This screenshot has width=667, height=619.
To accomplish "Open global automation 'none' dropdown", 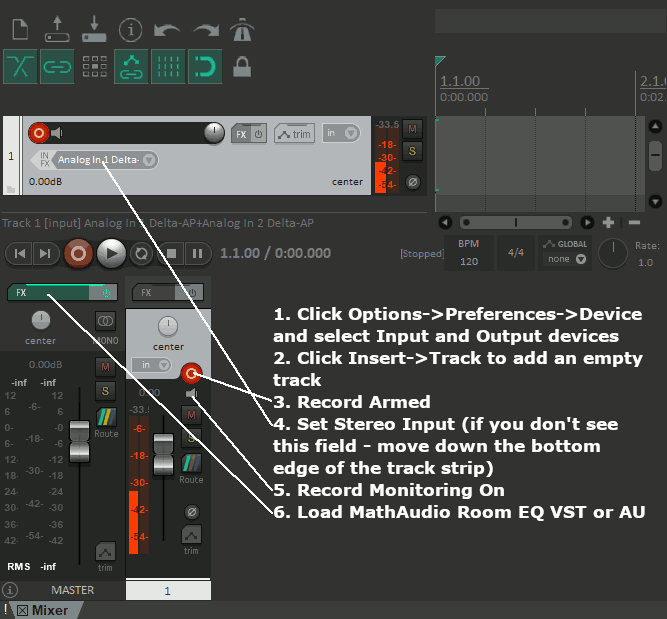I will click(566, 259).
